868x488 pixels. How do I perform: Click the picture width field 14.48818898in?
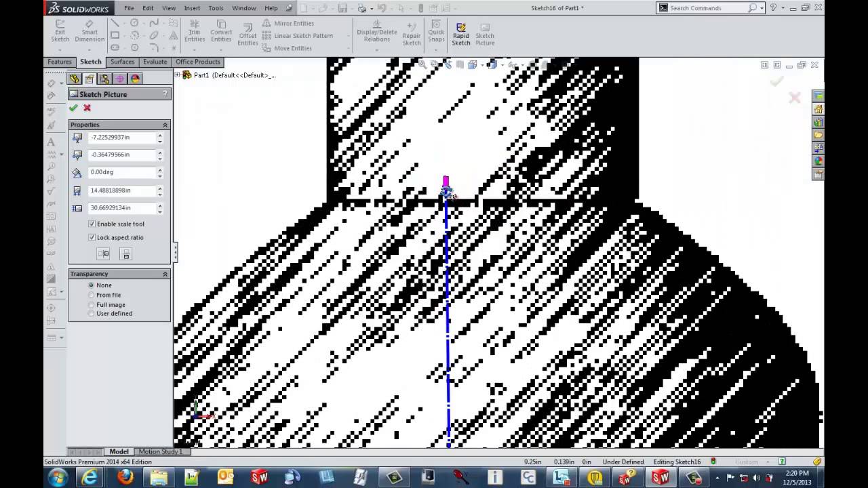click(x=122, y=190)
